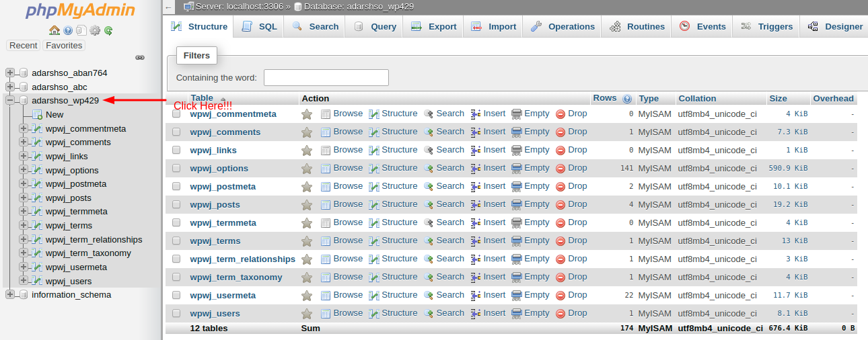The image size is (868, 340).
Task: Click Search magnifier icon for wpwj_postmeta
Action: pos(429,187)
